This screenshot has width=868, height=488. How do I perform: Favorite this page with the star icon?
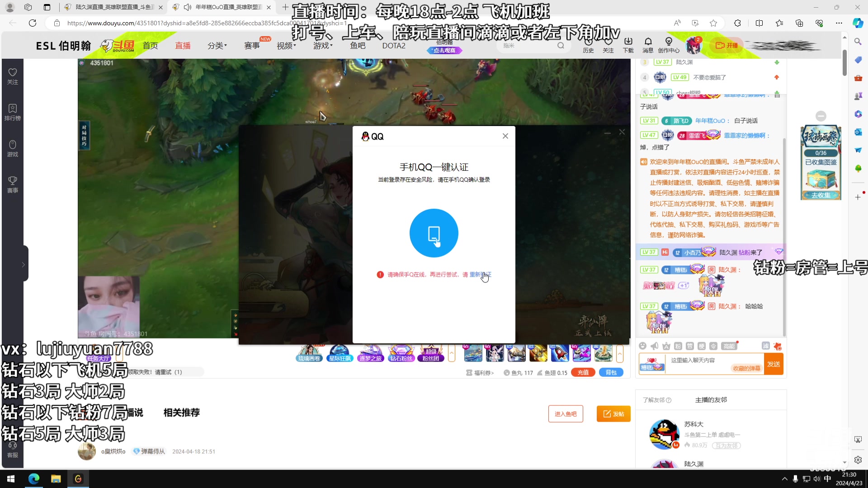(x=713, y=23)
